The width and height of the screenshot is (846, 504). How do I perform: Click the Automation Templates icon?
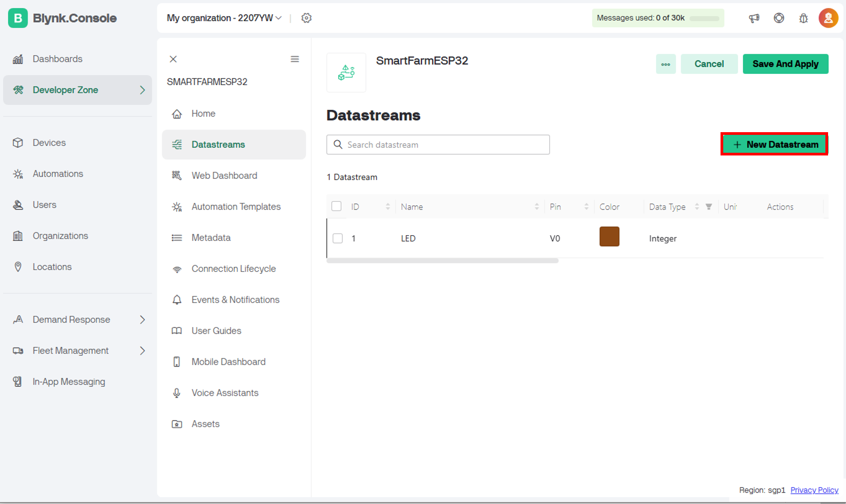click(177, 207)
